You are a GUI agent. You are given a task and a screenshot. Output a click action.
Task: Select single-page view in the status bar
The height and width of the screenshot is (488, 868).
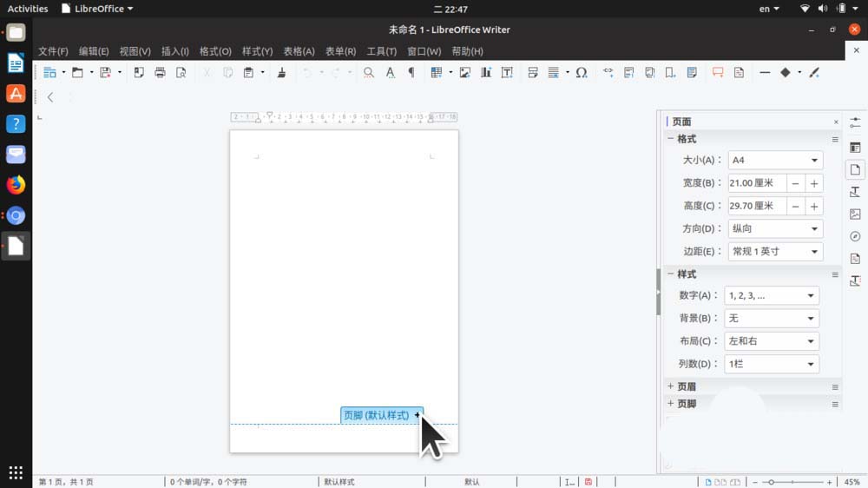tap(708, 482)
